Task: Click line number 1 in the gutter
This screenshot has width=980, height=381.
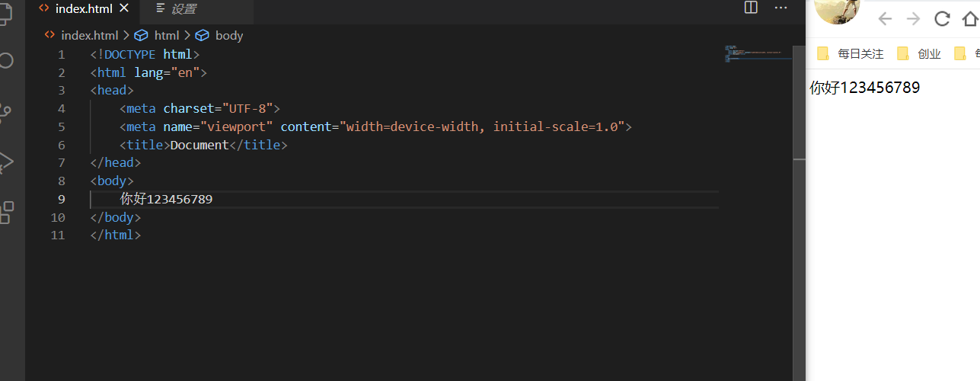Action: pos(62,55)
